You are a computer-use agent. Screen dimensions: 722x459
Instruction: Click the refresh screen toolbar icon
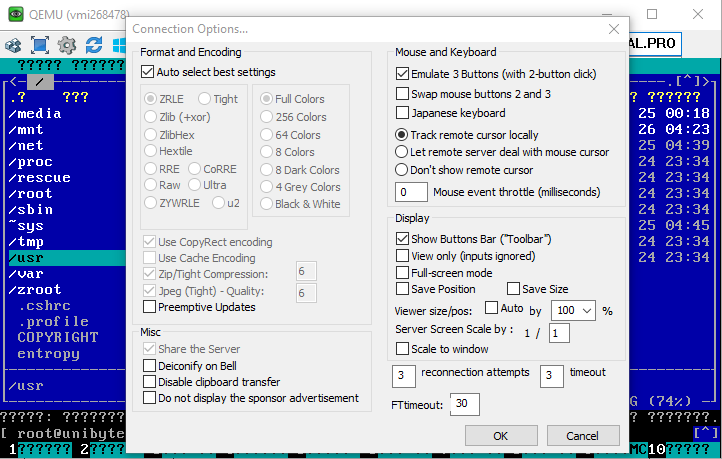[x=94, y=45]
